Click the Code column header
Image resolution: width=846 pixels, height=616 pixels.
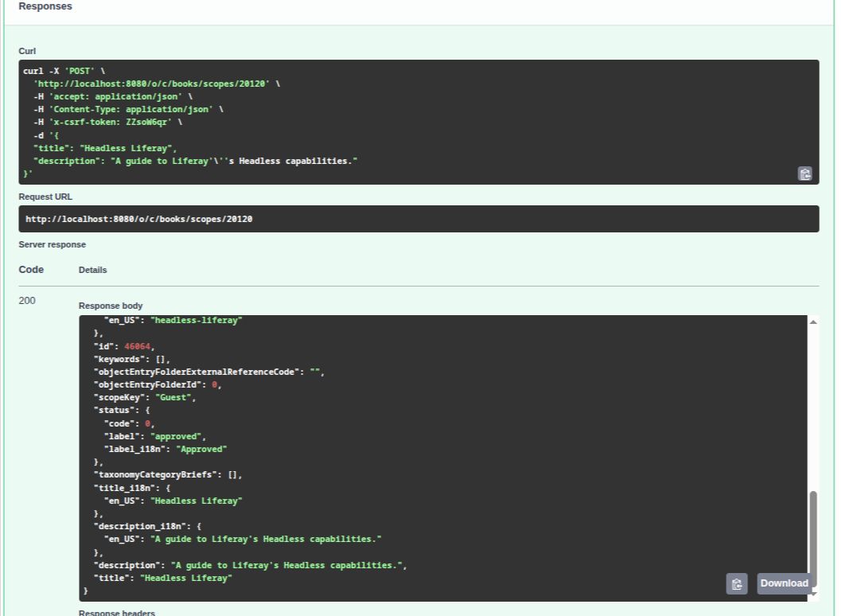pos(31,270)
